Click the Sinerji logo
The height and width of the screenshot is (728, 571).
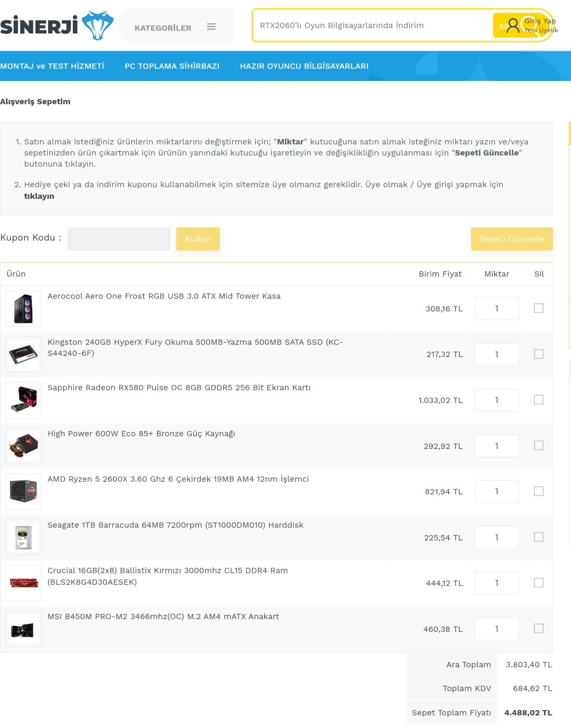click(57, 25)
